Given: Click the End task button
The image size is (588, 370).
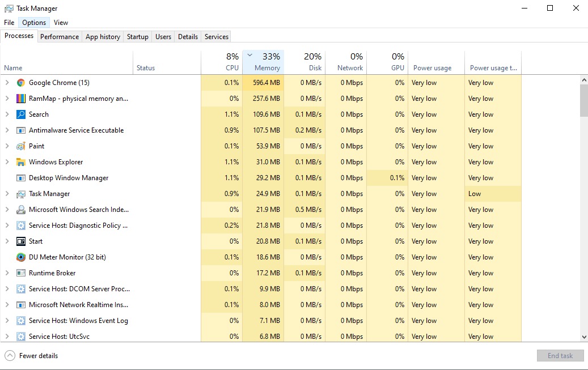Looking at the screenshot, I should pyautogui.click(x=560, y=356).
